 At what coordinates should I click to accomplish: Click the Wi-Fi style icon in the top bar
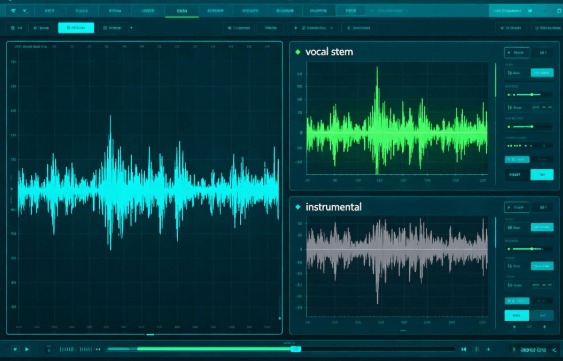[x=13, y=11]
